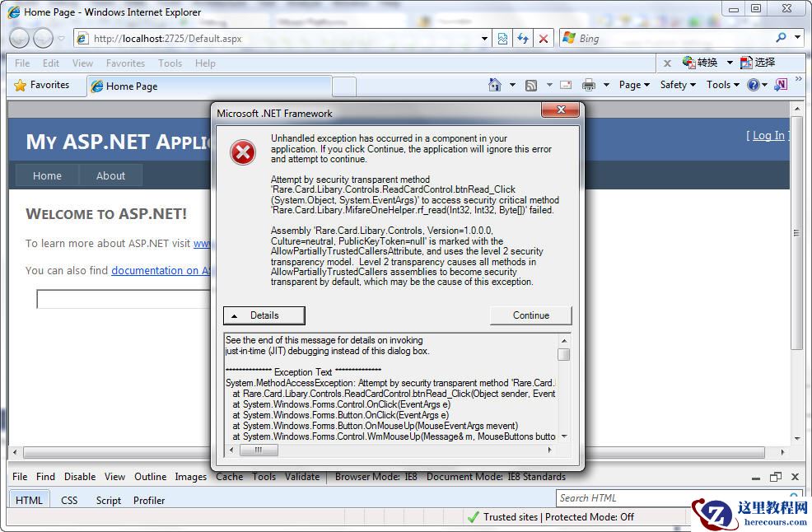Close the Microsoft .NET Framework dialog
812x532 pixels.
560,110
